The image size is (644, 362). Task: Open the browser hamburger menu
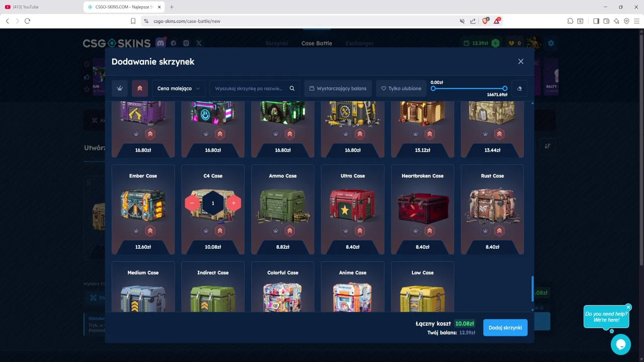tap(636, 21)
